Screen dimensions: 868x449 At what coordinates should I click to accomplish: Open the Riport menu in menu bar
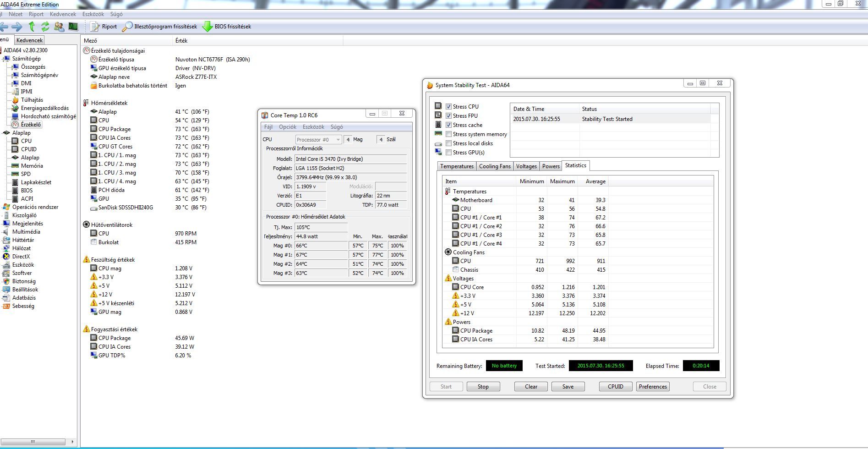[x=36, y=14]
